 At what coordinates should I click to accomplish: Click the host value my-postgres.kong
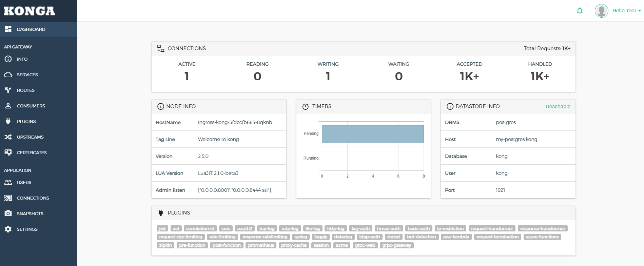tap(516, 139)
